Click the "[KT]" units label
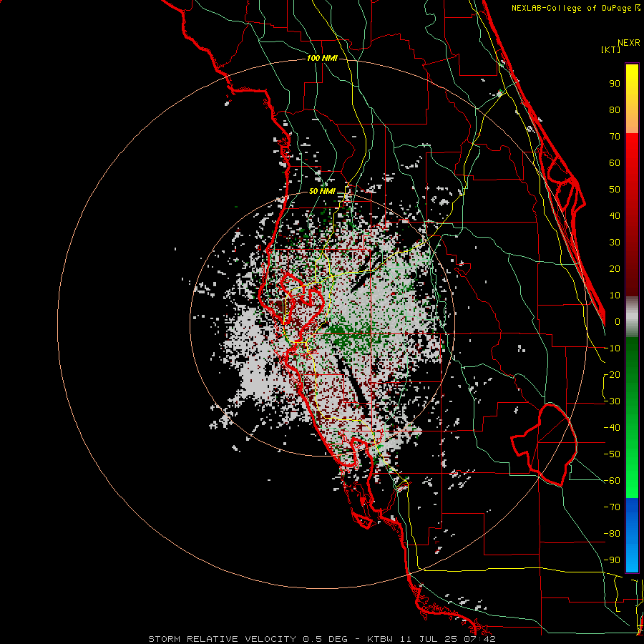Image resolution: width=644 pixels, height=644 pixels. [x=610, y=49]
